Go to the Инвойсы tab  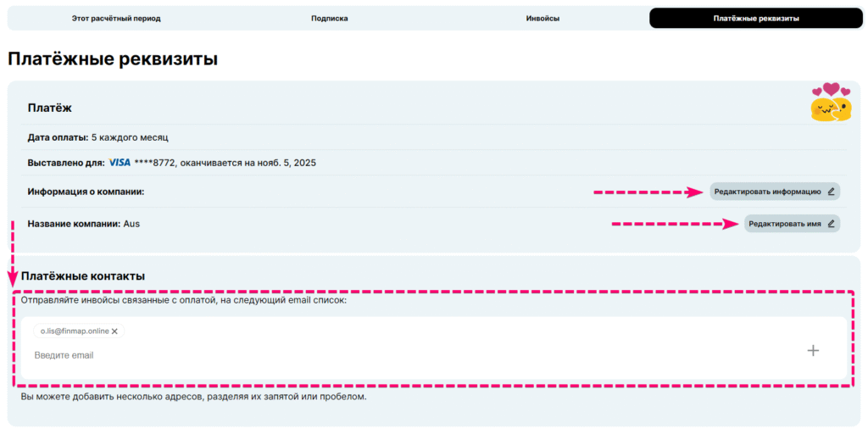(x=542, y=18)
